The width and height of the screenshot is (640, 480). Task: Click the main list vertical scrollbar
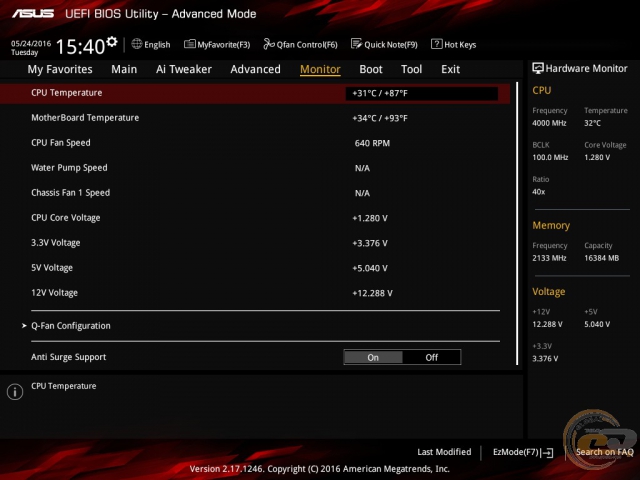(517, 224)
